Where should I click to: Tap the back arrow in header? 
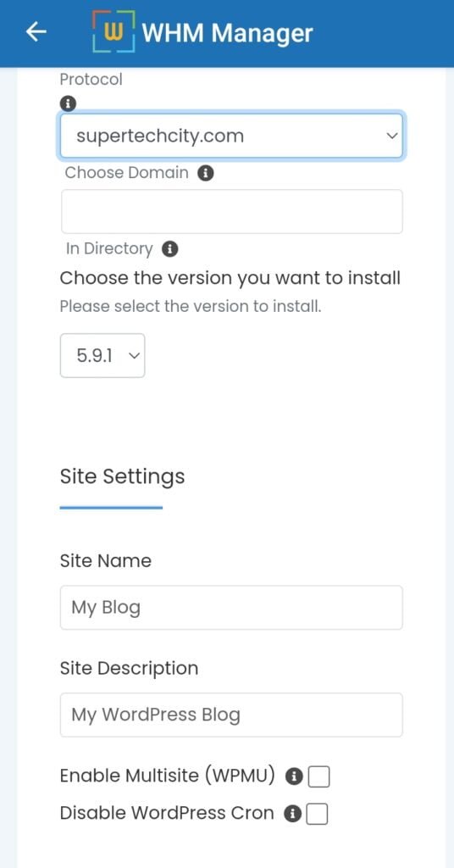click(36, 33)
